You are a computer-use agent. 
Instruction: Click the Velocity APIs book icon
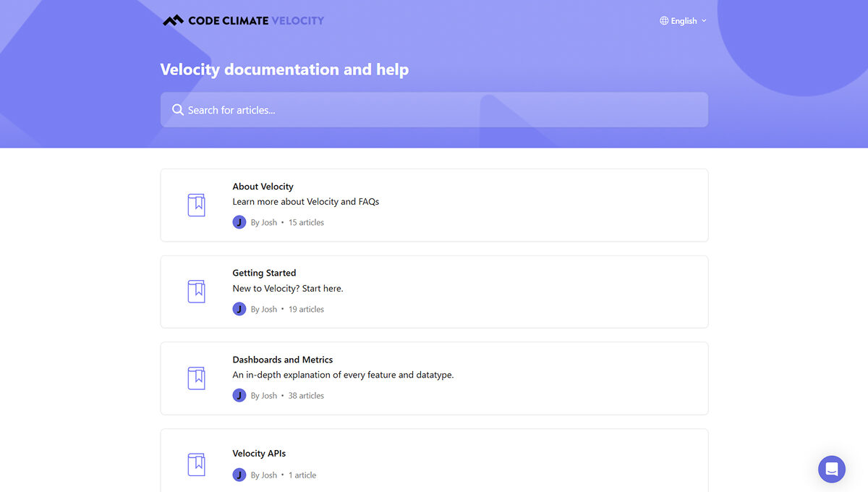click(196, 465)
